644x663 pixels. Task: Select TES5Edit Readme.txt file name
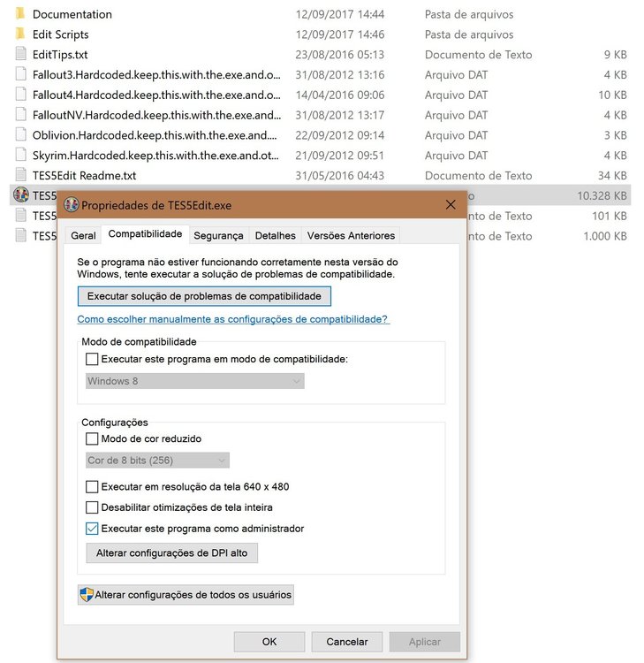[x=84, y=176]
